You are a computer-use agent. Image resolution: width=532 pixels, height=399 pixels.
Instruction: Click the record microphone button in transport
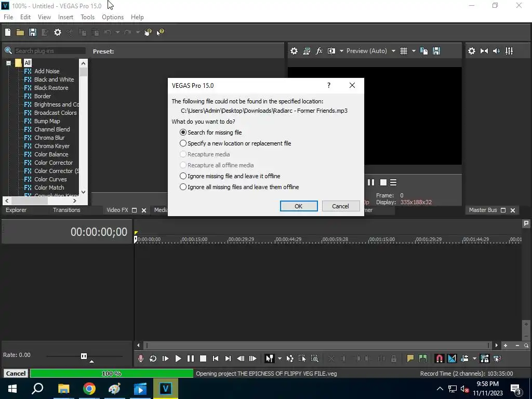[140, 358]
